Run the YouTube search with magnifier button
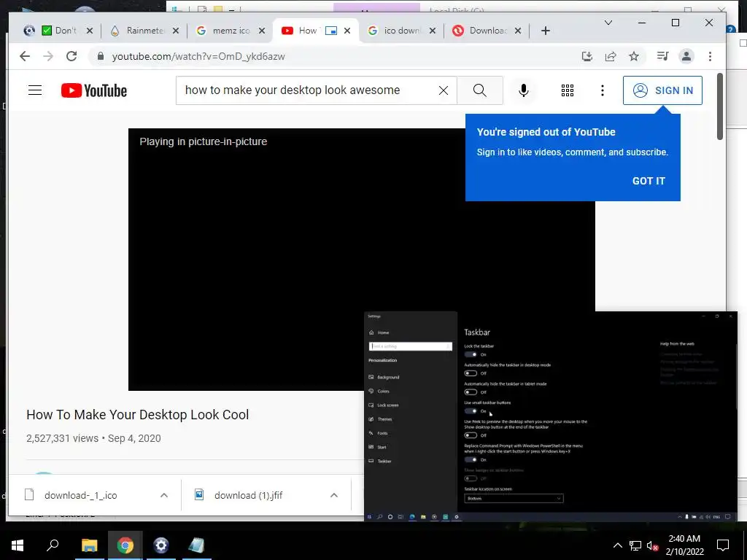 click(x=480, y=90)
